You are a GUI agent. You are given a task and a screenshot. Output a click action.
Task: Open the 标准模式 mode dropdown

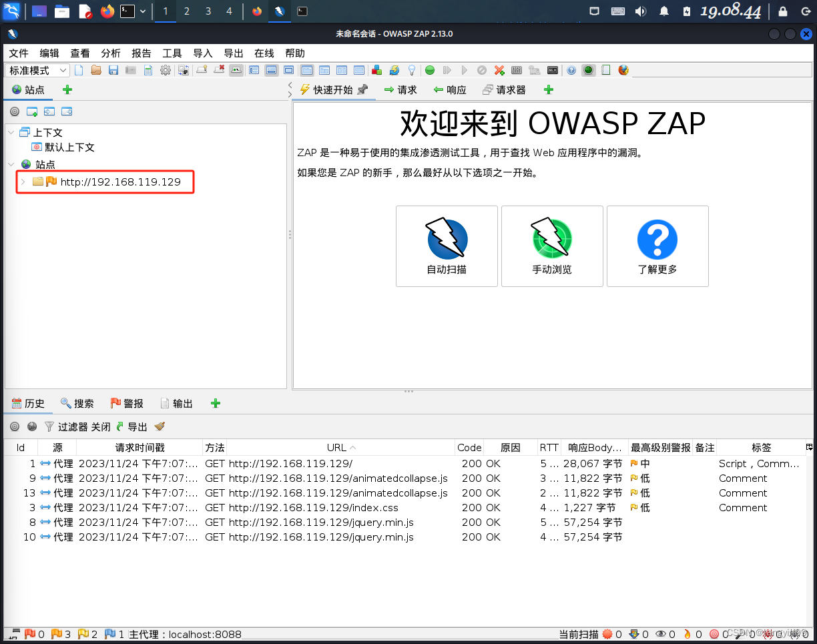click(x=37, y=70)
